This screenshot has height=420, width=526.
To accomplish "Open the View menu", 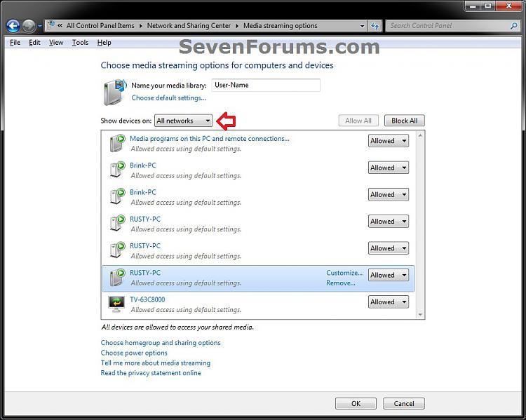I will [x=56, y=43].
